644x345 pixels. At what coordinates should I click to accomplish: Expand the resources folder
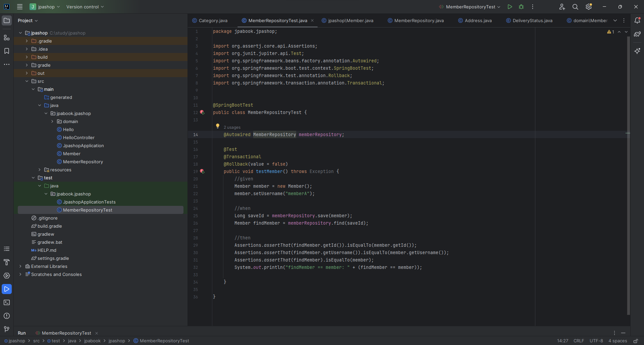(x=40, y=170)
